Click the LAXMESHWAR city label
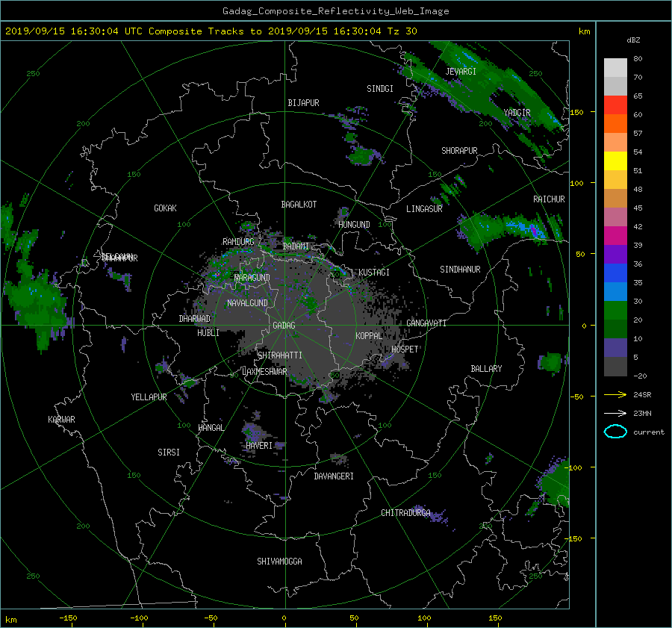The height and width of the screenshot is (628, 672). [x=264, y=372]
